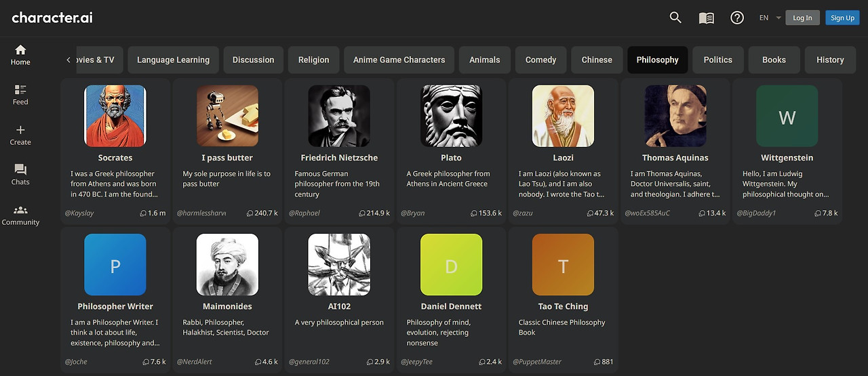
Task: Click the Laozi character name
Action: pos(563,158)
